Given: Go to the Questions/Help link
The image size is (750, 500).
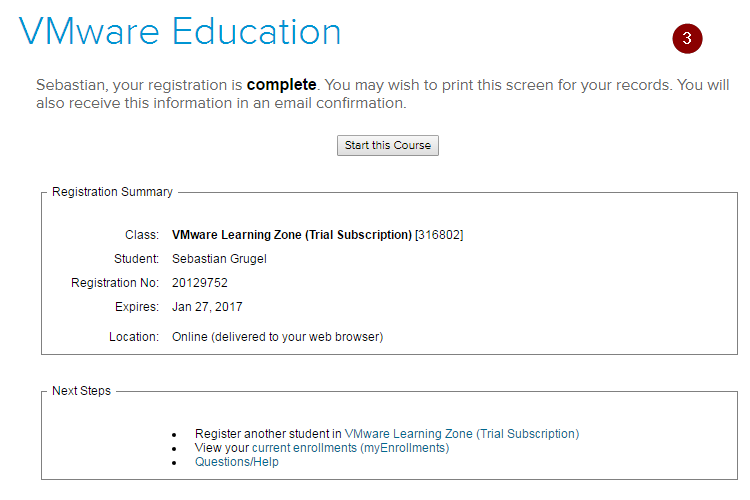Looking at the screenshot, I should [236, 462].
